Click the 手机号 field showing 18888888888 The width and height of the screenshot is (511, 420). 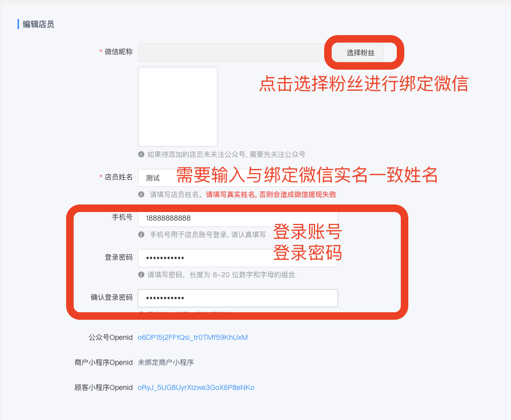pos(238,218)
